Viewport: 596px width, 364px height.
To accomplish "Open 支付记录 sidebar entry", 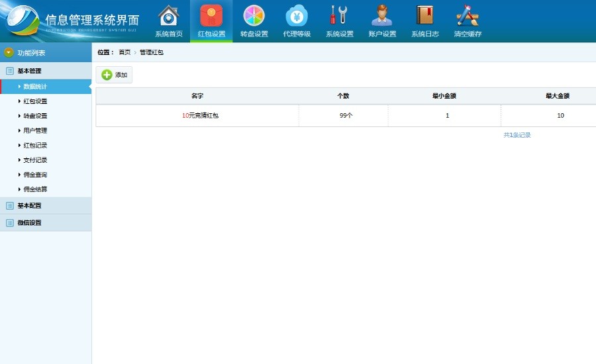I will (35, 160).
